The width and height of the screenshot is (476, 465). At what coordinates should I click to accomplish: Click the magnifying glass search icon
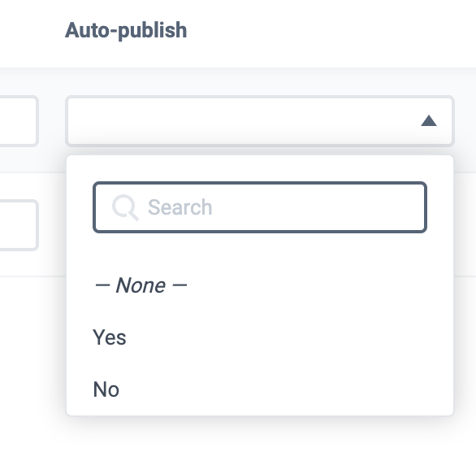click(125, 207)
